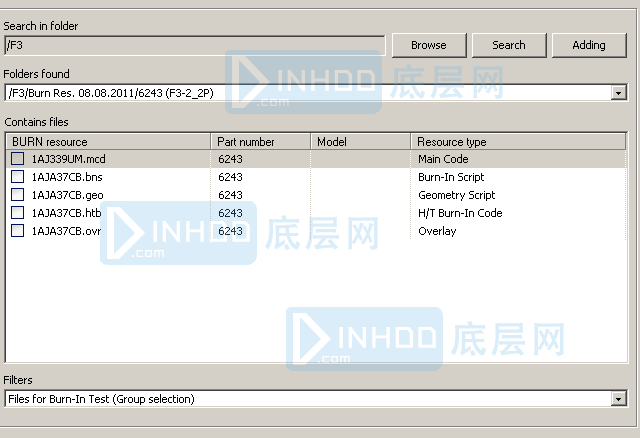Tick the 1AJA37CB.bns checkbox
This screenshot has width=640, height=438.
[x=18, y=177]
